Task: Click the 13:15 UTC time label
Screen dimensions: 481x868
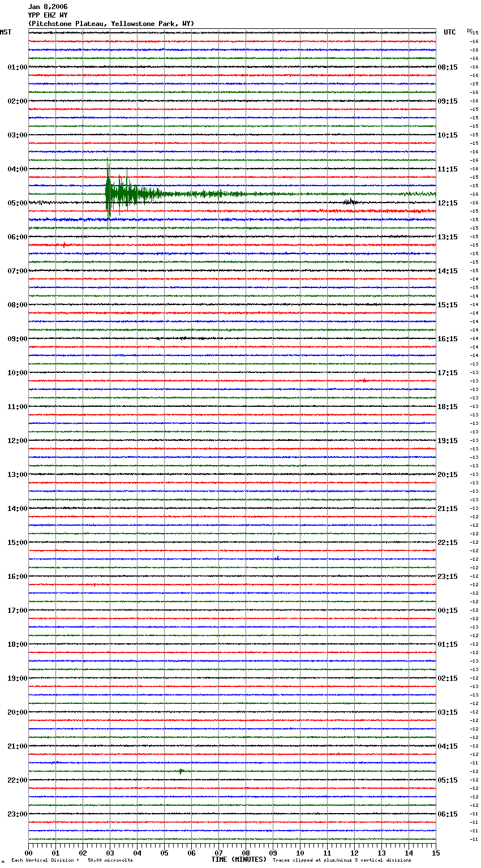Action: [x=448, y=237]
